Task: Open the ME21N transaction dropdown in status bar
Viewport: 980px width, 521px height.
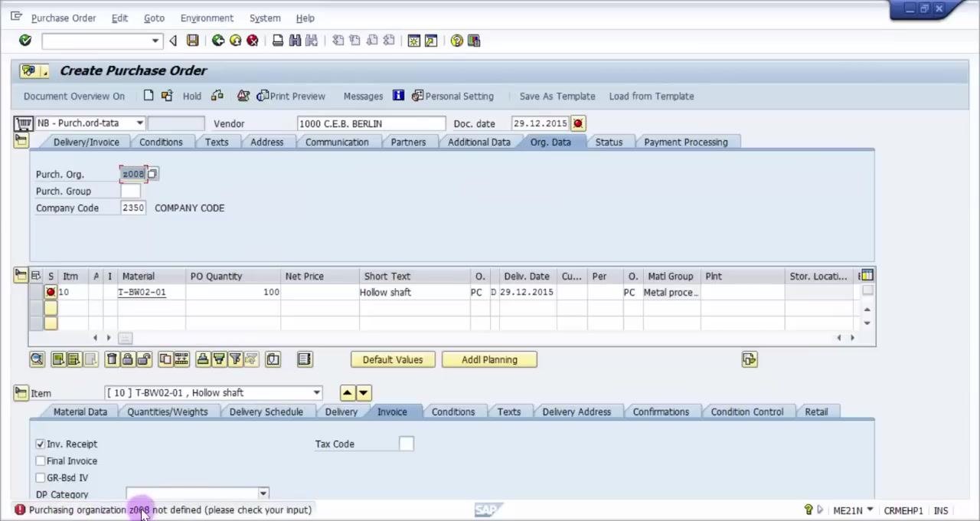Action: tap(870, 510)
